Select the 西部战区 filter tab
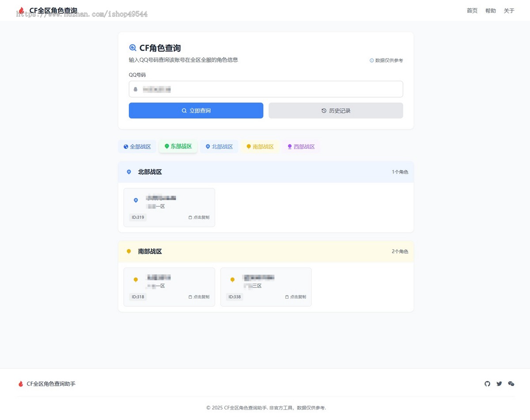Viewport: 530px width, 420px height. click(x=301, y=146)
